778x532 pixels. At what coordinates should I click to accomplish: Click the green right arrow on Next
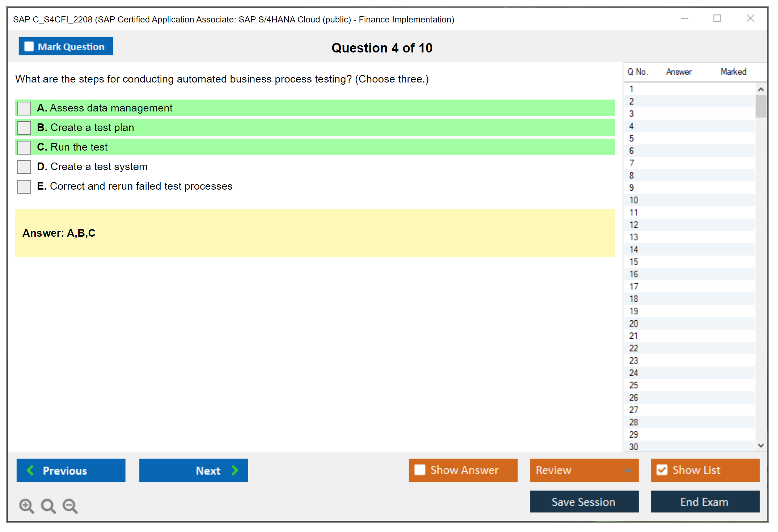point(235,470)
